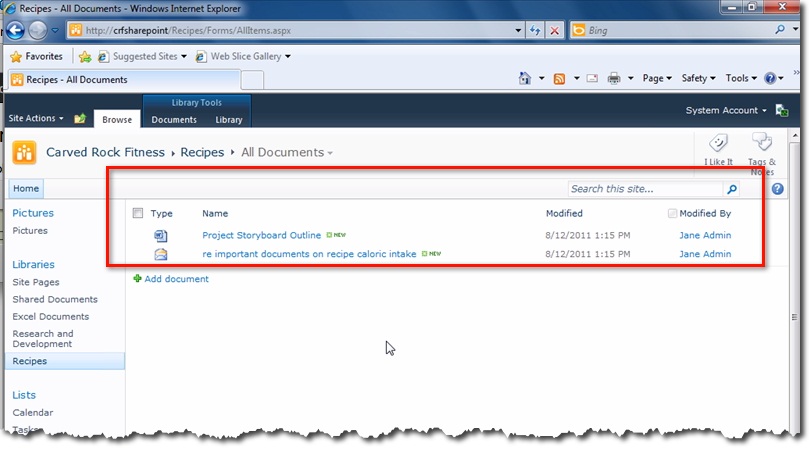Click in the Search this site box
Viewport: 810px width, 449px height.
[646, 189]
